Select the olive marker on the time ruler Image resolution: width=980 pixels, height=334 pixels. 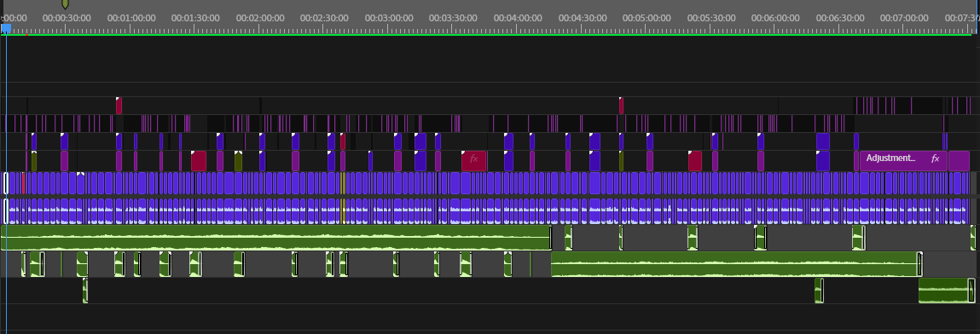65,4
